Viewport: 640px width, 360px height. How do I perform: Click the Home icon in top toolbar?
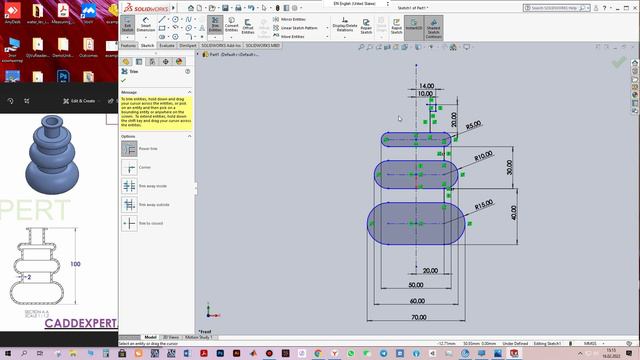pyautogui.click(x=191, y=8)
